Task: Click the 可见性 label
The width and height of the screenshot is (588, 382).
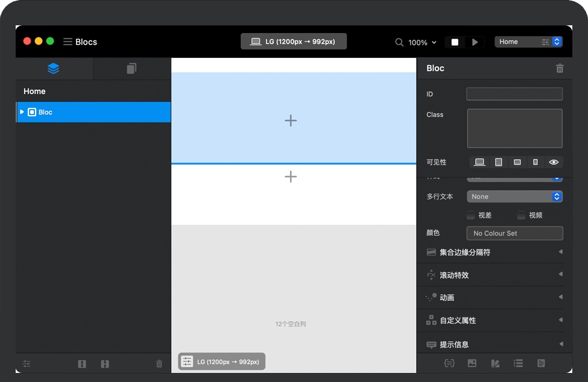Action: pos(437,162)
